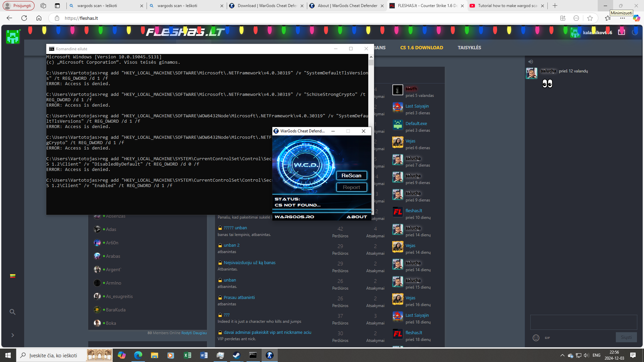Open the Windows notification center icon
The image size is (644, 362).
633,355
